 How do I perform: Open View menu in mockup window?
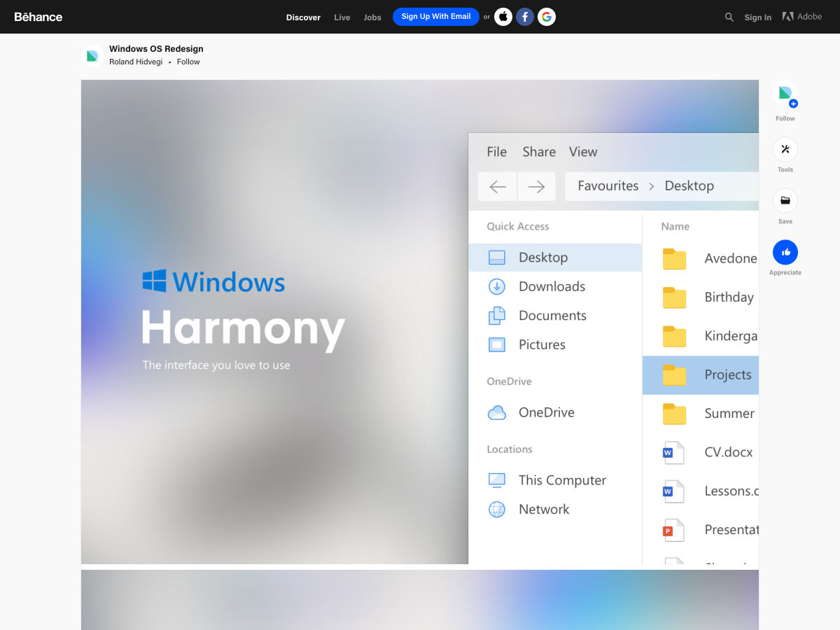tap(583, 152)
